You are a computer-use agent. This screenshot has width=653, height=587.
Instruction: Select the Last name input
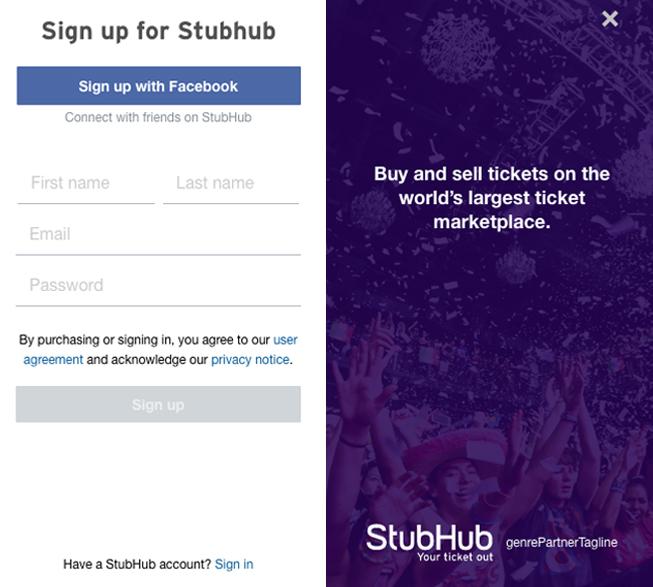click(231, 183)
